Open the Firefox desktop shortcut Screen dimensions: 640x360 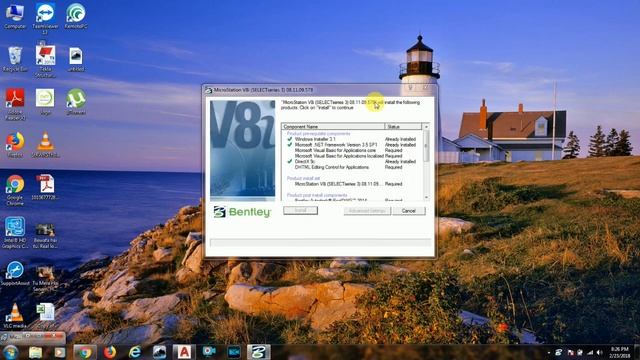pyautogui.click(x=15, y=145)
